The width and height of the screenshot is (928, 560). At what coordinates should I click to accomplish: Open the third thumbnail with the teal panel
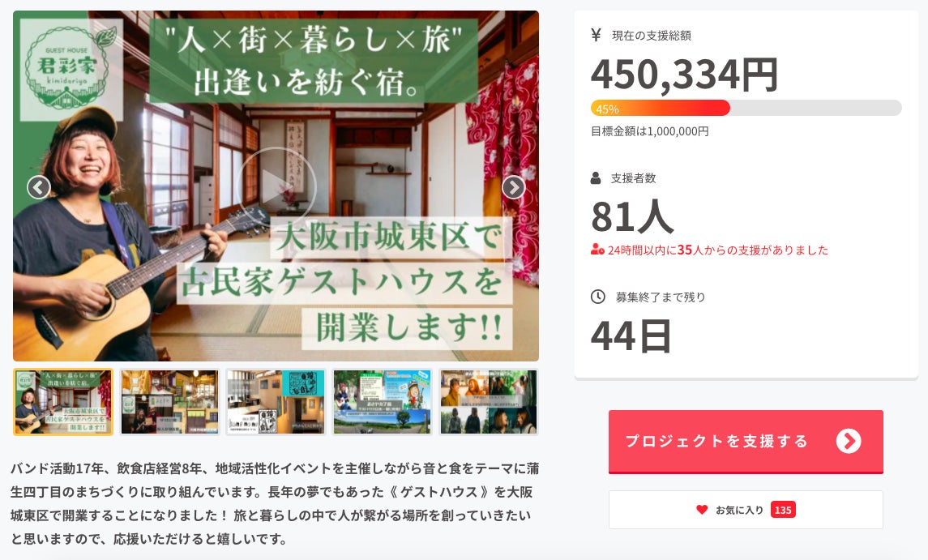tap(276, 402)
